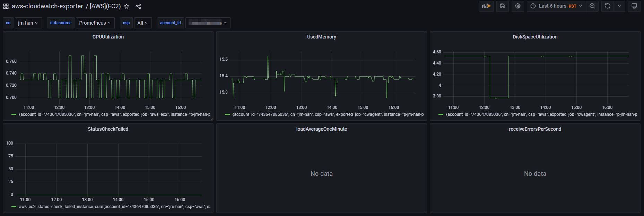Open the dashboards grid icon
Screen dimensions: 644x216
[x=6, y=6]
